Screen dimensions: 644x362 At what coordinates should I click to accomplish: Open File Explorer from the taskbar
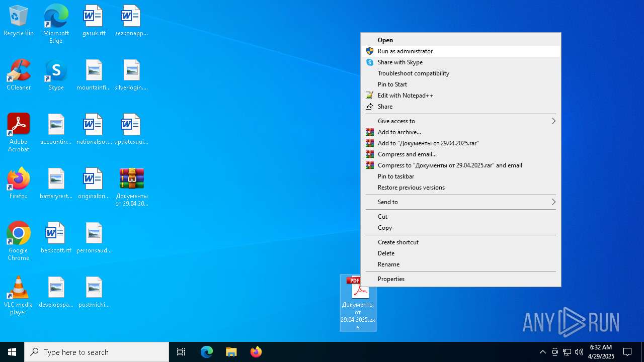pos(231,352)
